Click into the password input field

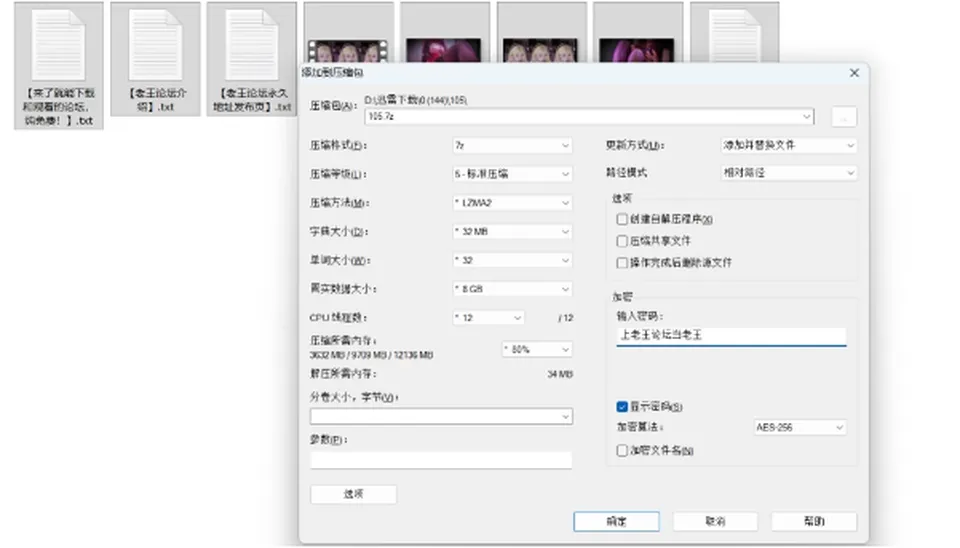click(731, 336)
